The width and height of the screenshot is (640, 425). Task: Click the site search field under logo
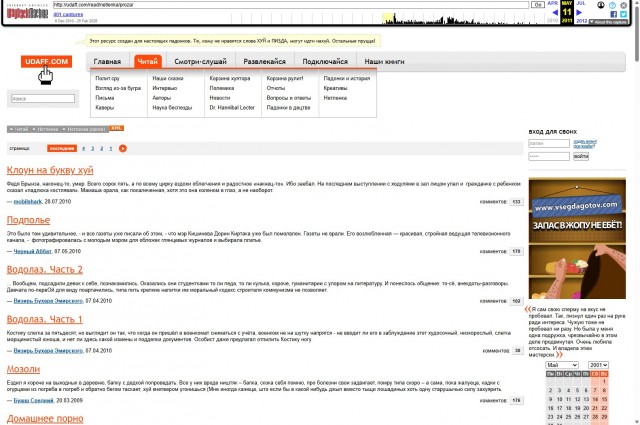43,98
